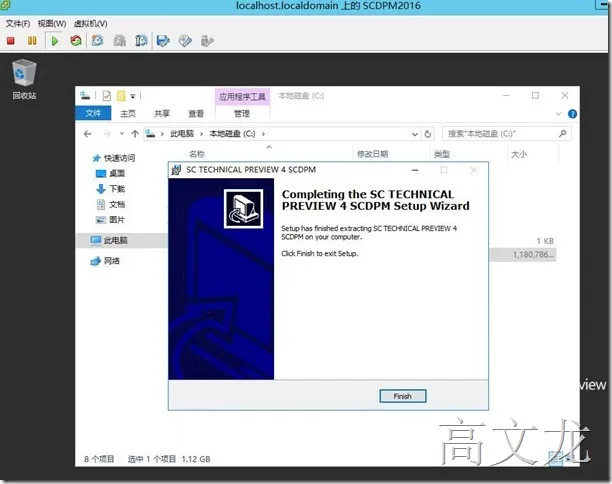This screenshot has width=612, height=484.
Task: Open the address bar history dropdown
Action: pos(415,134)
